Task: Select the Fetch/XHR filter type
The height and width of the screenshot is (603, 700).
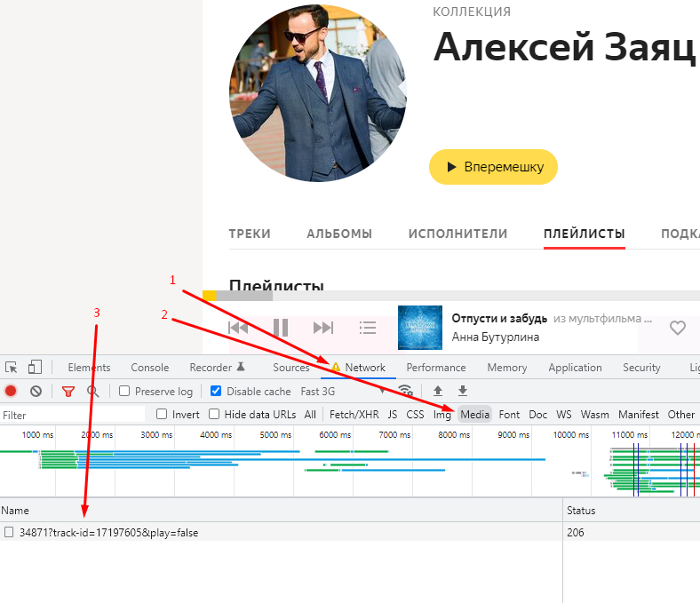Action: (354, 415)
